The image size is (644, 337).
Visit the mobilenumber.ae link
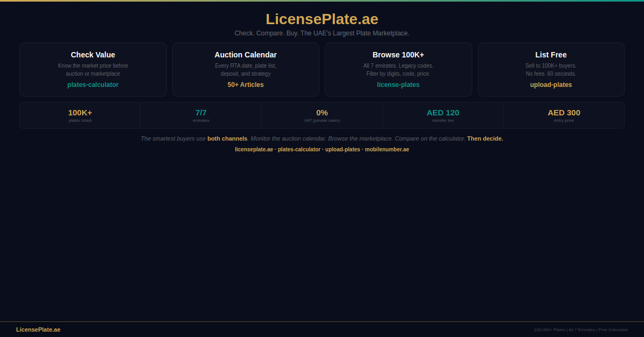pos(387,149)
